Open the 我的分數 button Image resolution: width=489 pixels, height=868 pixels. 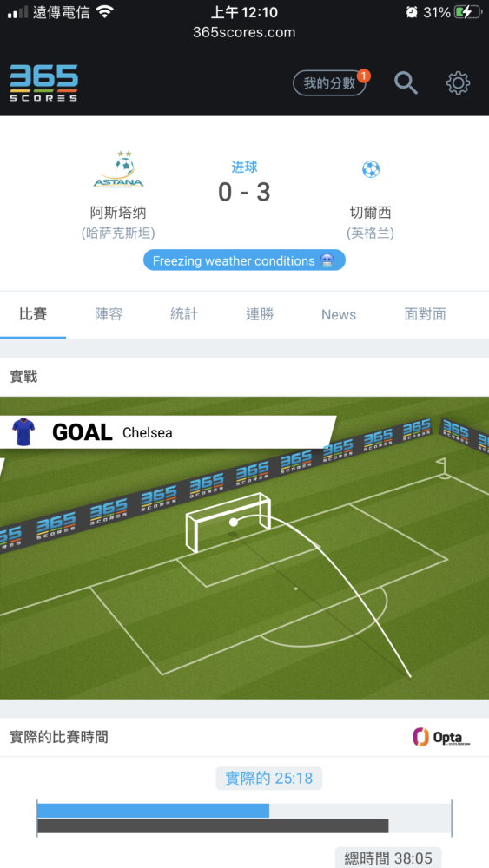coord(329,83)
